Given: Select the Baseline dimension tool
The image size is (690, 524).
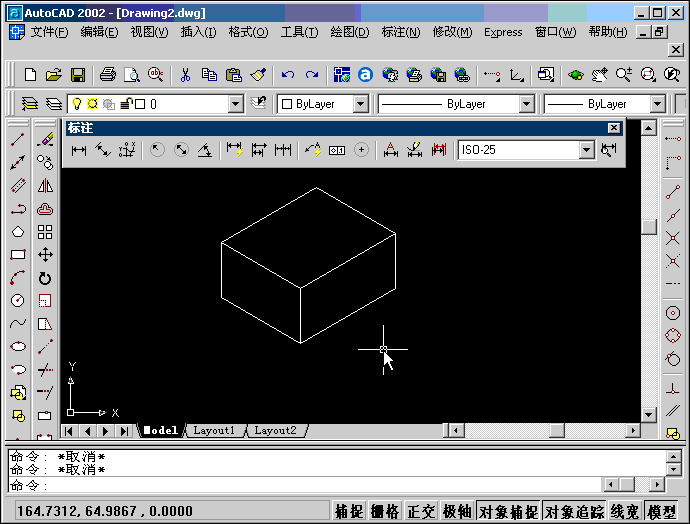Looking at the screenshot, I should pos(259,150).
